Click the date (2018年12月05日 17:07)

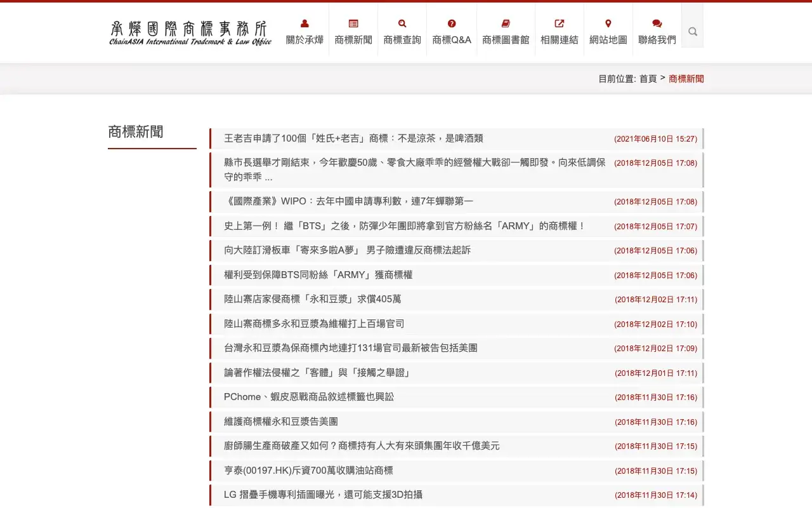pos(655,226)
